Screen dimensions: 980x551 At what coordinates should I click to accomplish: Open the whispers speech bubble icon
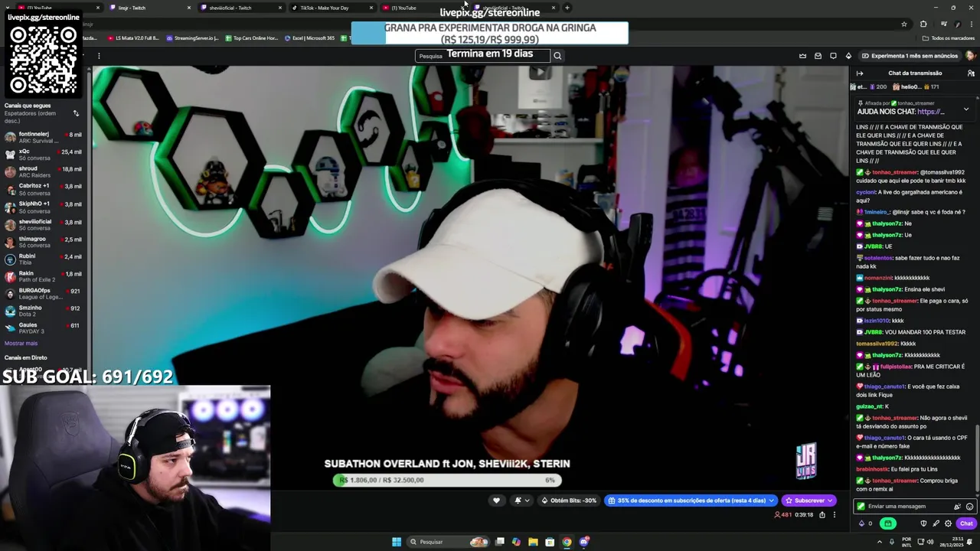pos(833,56)
